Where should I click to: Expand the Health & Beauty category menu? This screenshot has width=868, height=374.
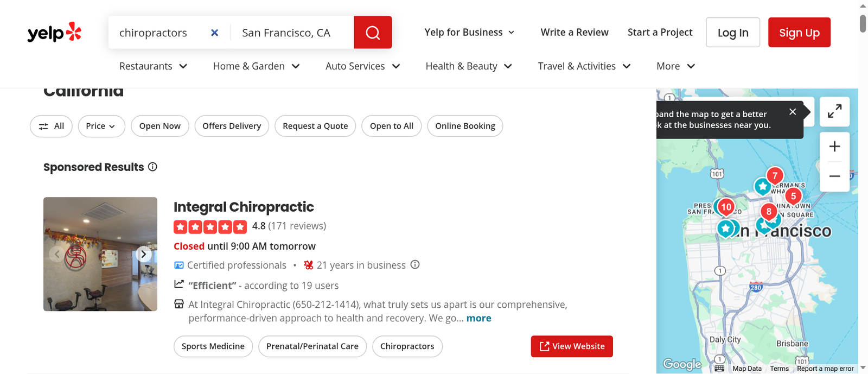click(469, 66)
